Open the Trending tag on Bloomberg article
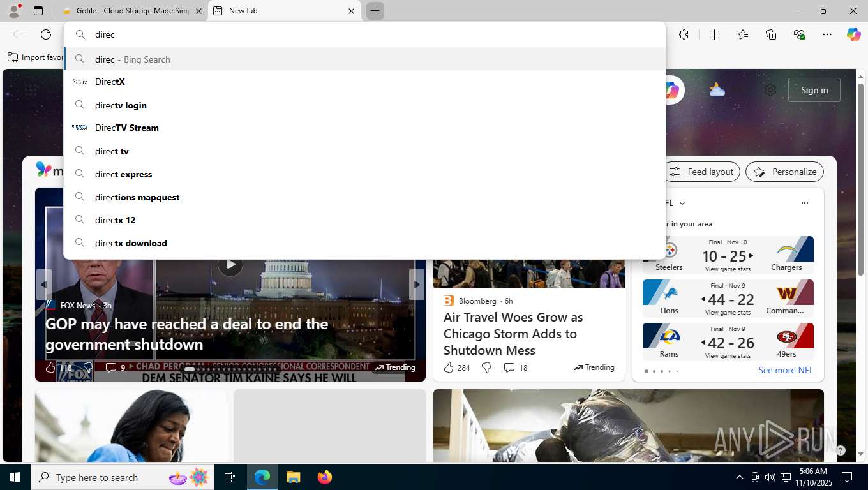 tap(594, 367)
